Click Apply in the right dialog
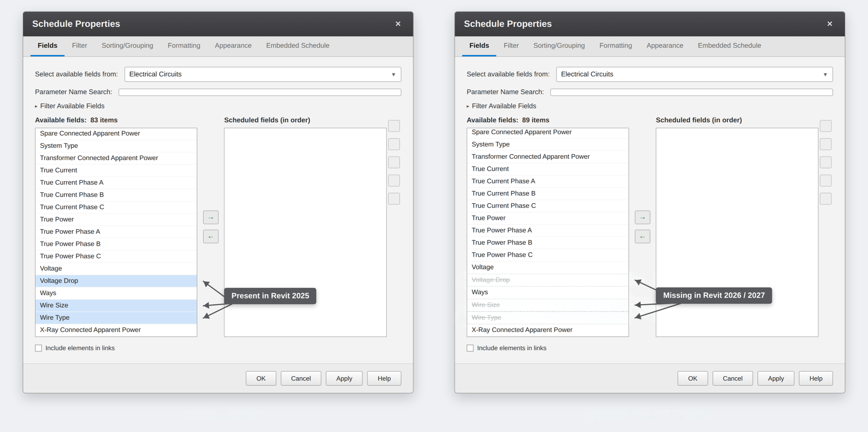Viewport: 868px width, 432px height. [x=776, y=378]
